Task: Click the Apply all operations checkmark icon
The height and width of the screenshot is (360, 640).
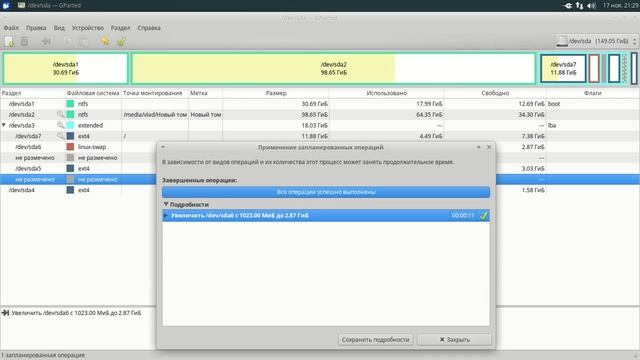Action: (x=121, y=42)
